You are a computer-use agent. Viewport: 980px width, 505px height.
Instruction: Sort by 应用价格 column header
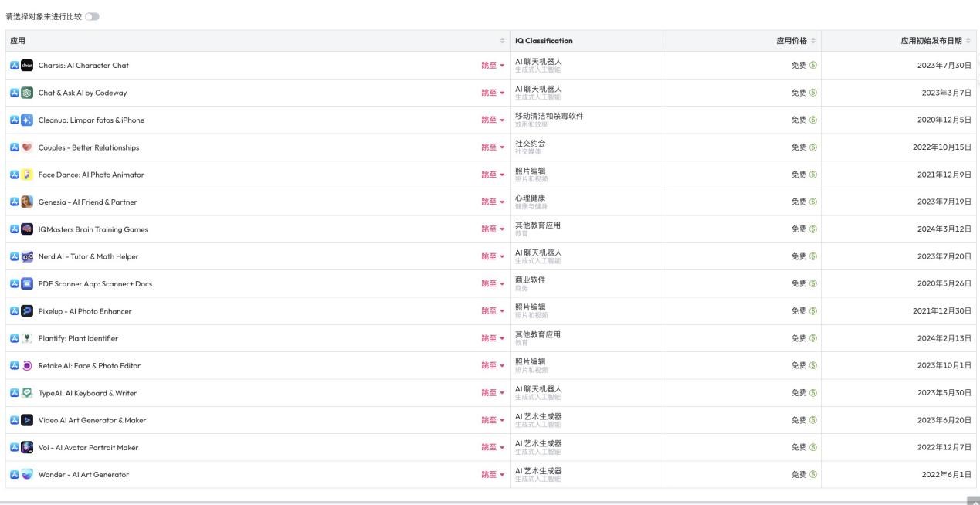pos(795,41)
